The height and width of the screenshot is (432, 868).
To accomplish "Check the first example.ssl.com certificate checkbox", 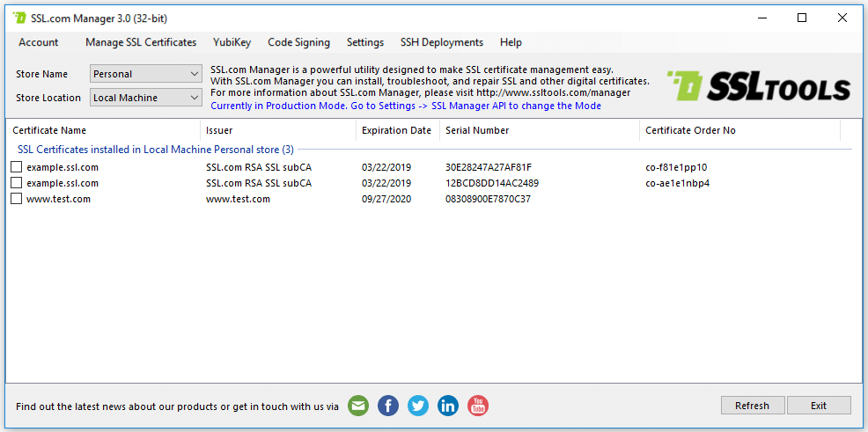I will [16, 167].
